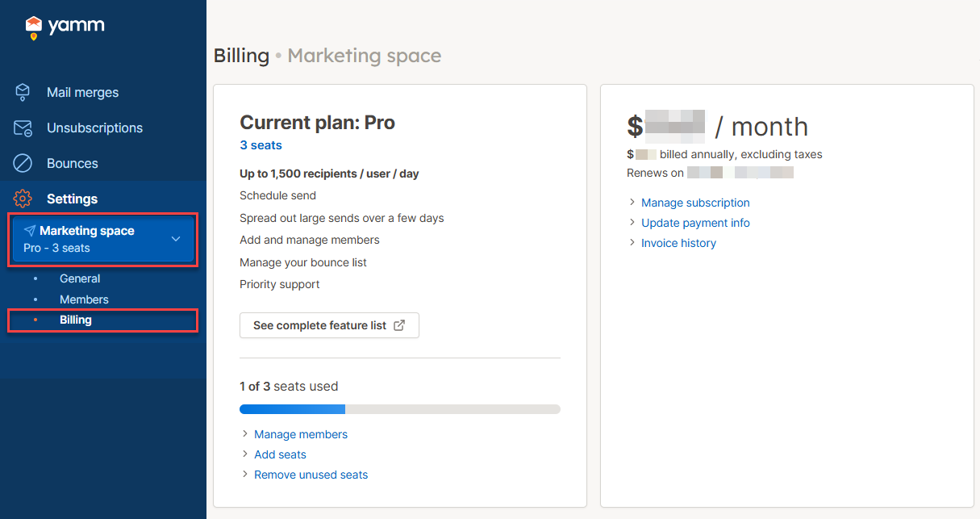Screen dimensions: 980x519
Task: Expand the Marketing space workspace dropdown
Action: (176, 239)
